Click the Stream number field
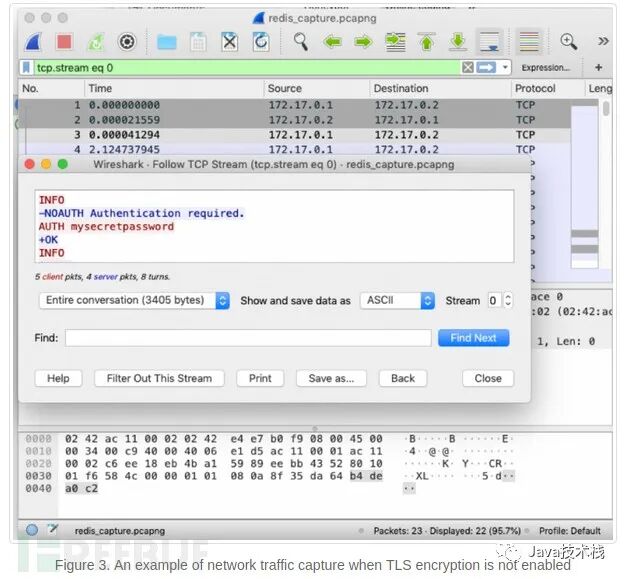 click(495, 300)
